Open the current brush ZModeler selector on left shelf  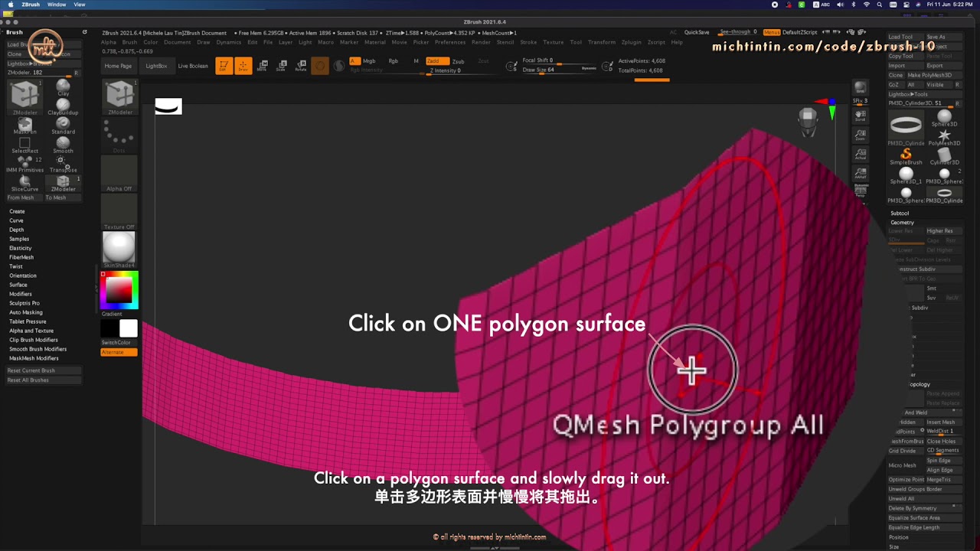point(119,96)
